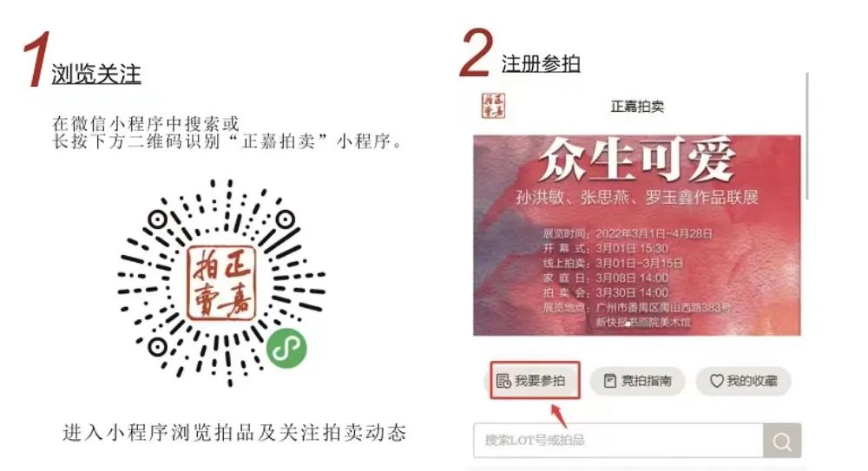The height and width of the screenshot is (471, 868).
Task: Click the green WeChat mini program icon
Action: pos(286,348)
